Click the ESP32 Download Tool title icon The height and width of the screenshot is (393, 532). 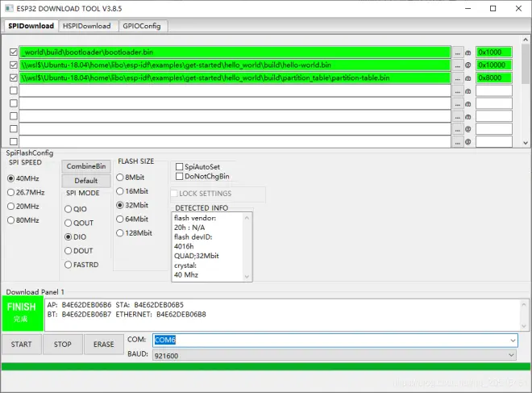coord(9,9)
